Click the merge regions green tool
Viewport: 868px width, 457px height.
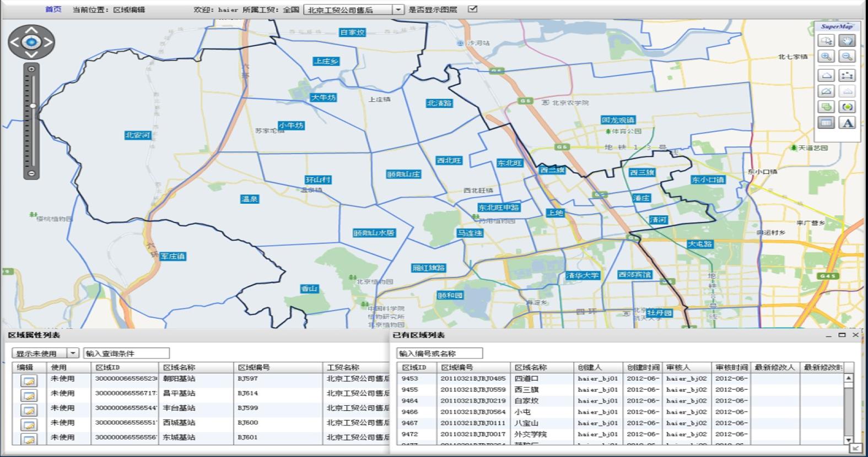pos(826,107)
